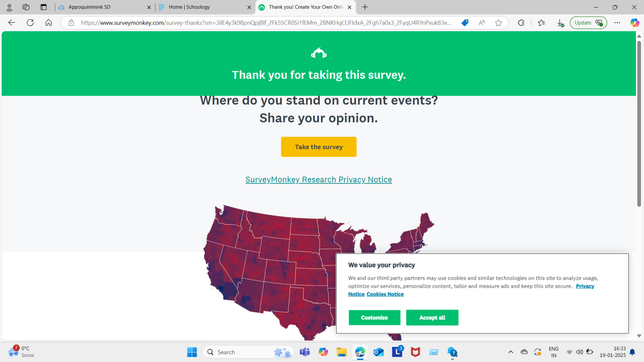The height and width of the screenshot is (362, 644).
Task: Click the SurveyMonkey logo in green banner
Action: pos(318,53)
